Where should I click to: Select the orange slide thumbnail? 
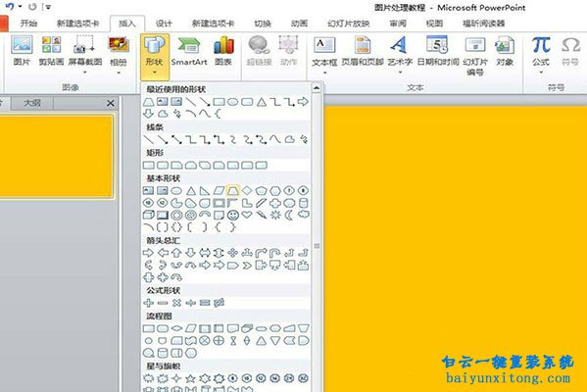click(56, 157)
